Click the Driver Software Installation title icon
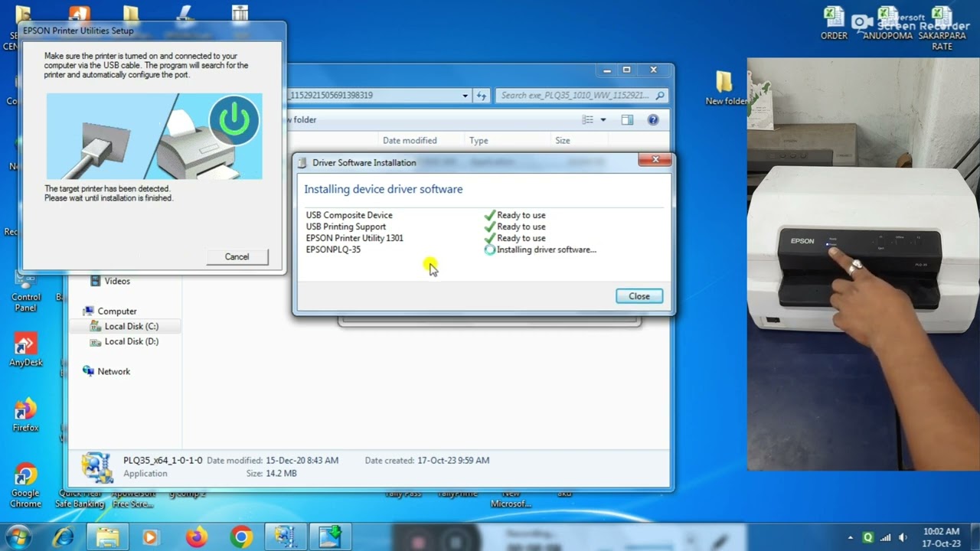 coord(302,162)
